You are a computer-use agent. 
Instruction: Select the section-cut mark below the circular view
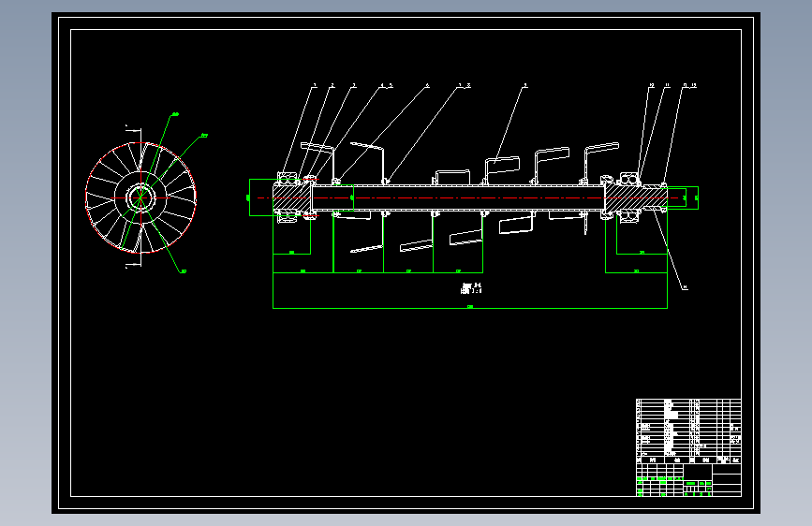pos(134,266)
